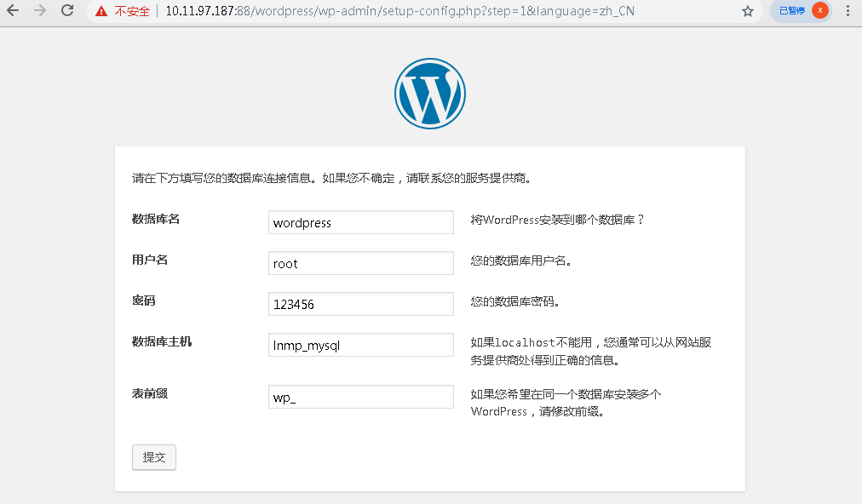862x504 pixels.
Task: Click the bookmark star icon
Action: [x=748, y=11]
